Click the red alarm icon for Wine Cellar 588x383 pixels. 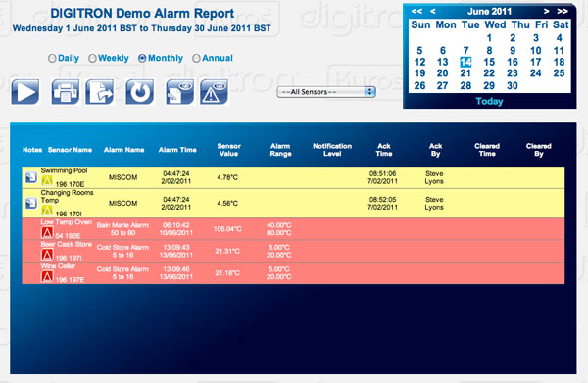(47, 276)
